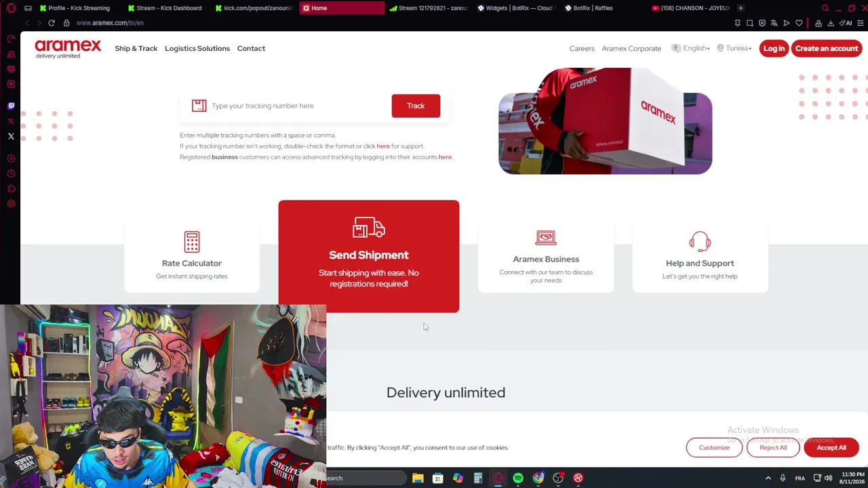The height and width of the screenshot is (488, 868).
Task: Toggle the taskbar volume speaker icon
Action: pos(829,478)
